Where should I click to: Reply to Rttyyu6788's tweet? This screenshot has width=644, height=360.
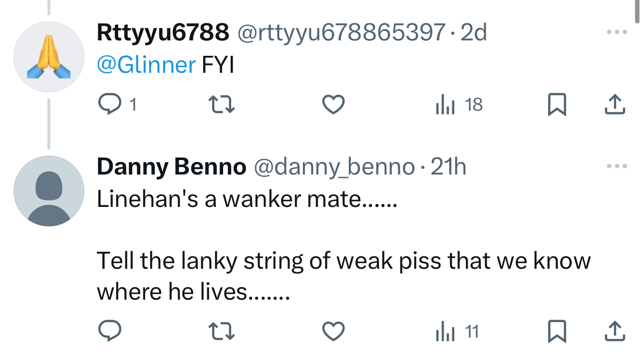coord(108,105)
